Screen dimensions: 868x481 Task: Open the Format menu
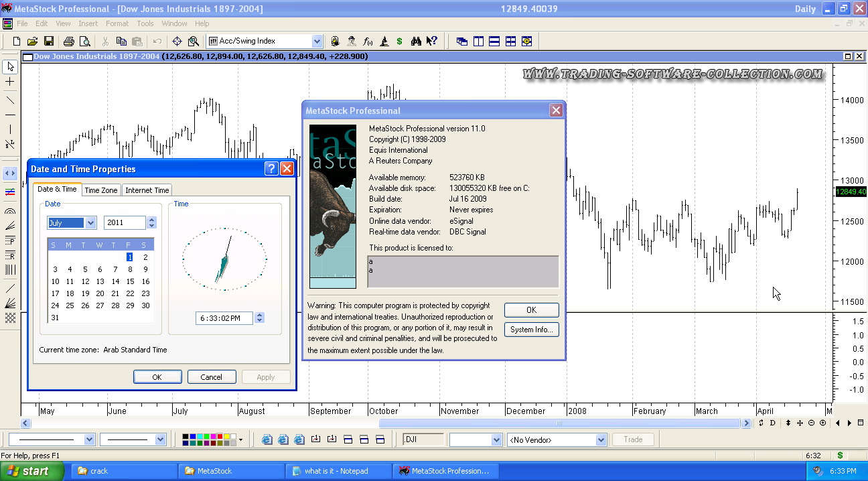point(117,23)
